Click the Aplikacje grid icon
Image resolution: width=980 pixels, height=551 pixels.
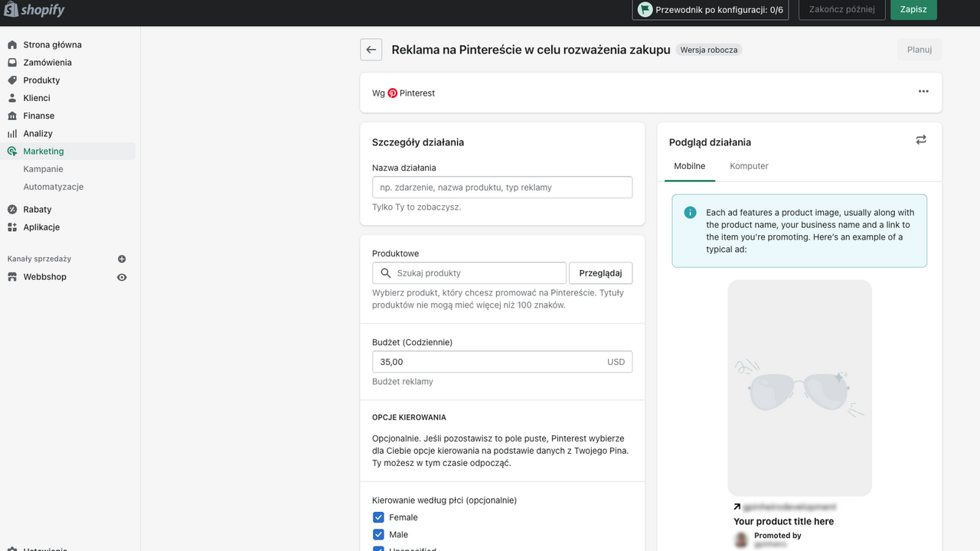pyautogui.click(x=12, y=227)
